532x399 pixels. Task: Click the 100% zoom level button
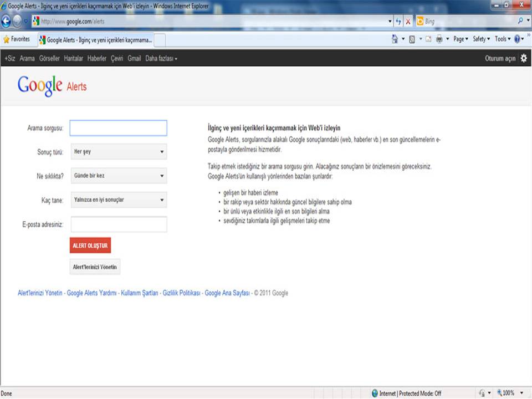click(505, 393)
